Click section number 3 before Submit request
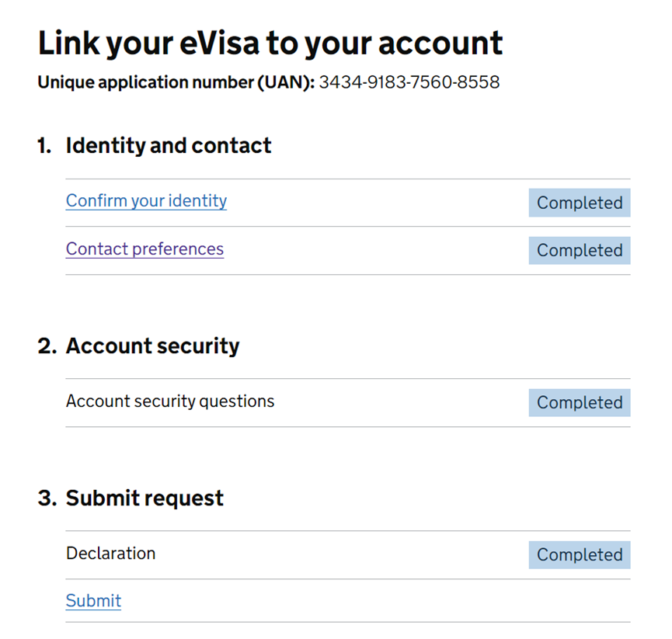672x639 pixels. 47,498
